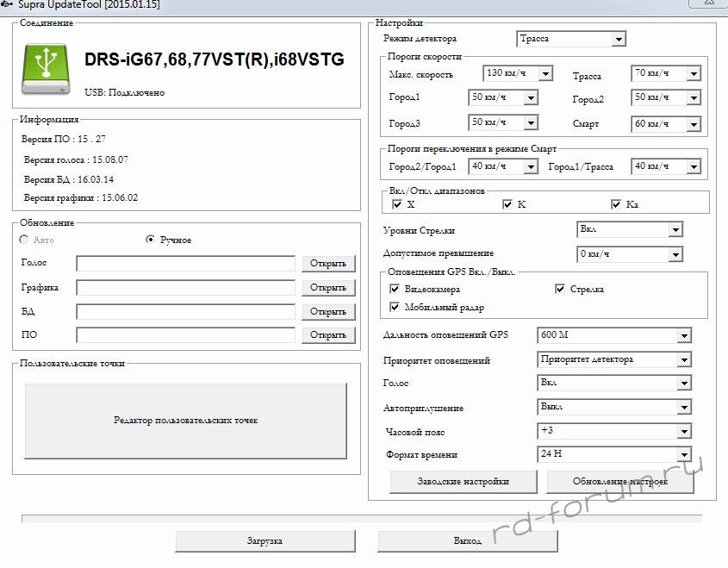
Task: Open Город2/Город1 switching threshold dropdown
Action: 503,166
